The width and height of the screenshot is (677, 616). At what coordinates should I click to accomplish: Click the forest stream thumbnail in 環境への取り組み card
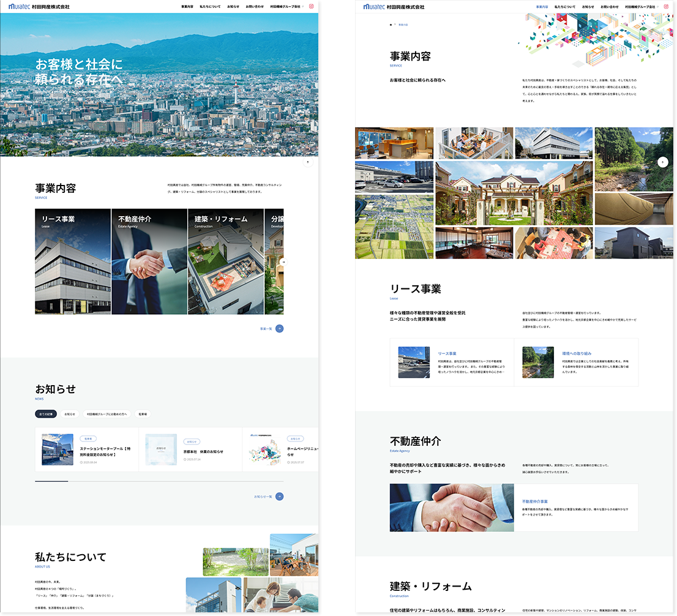point(538,362)
